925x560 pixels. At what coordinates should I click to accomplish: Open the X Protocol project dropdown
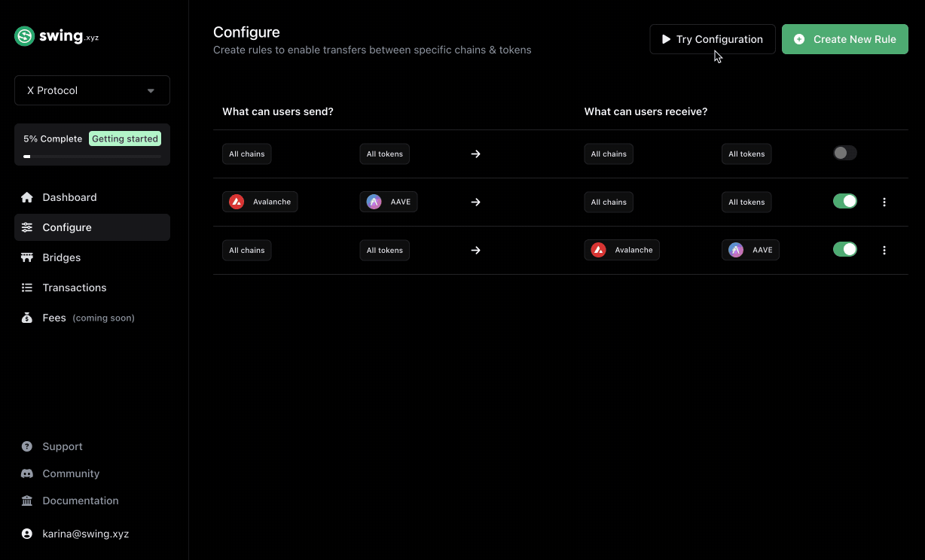point(92,90)
